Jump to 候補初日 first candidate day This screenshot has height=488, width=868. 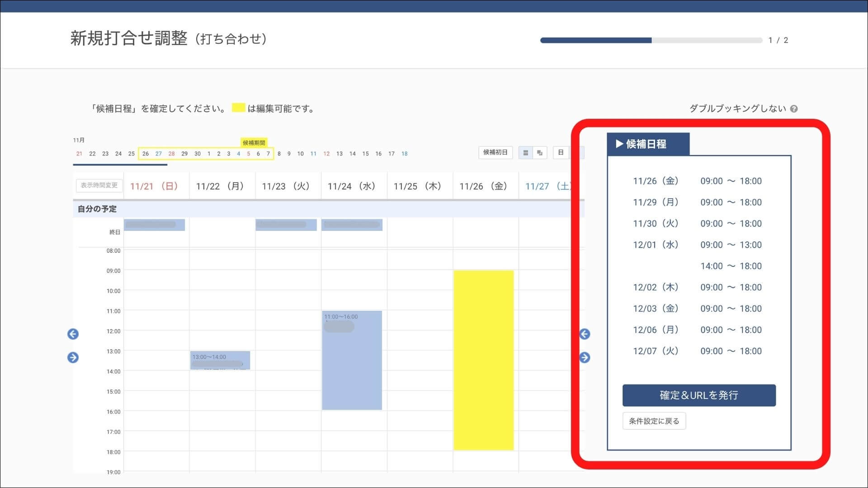495,153
